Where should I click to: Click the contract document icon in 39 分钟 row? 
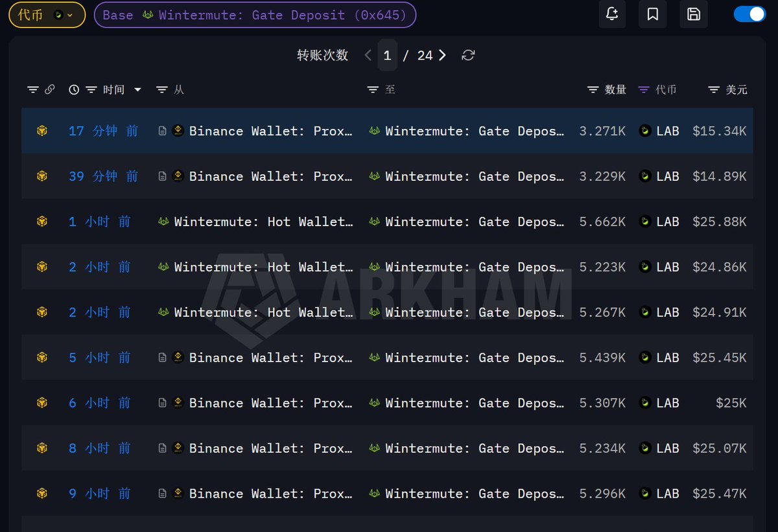(x=163, y=176)
